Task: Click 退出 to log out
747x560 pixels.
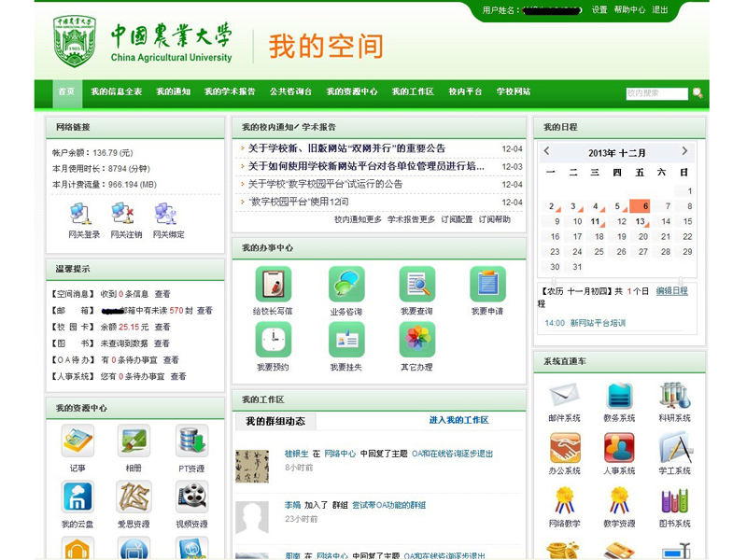Action: point(660,9)
